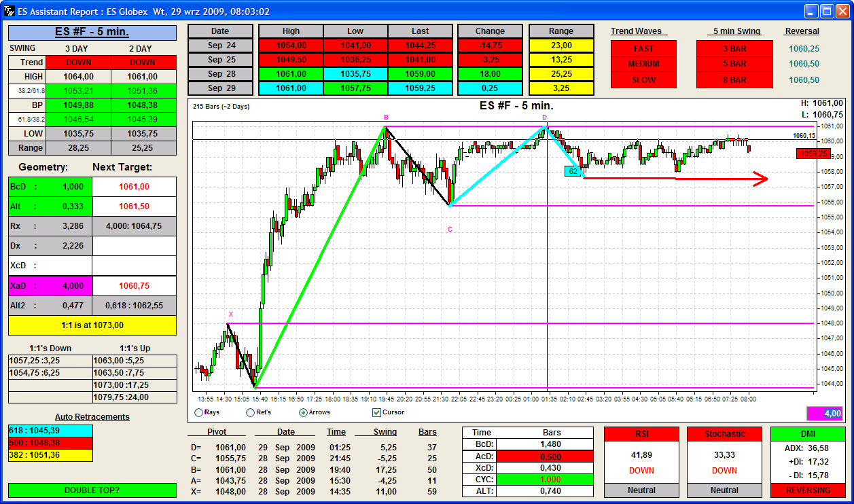This screenshot has height=504, width=854.
Task: Click the FAST trend wave button
Action: [643, 49]
